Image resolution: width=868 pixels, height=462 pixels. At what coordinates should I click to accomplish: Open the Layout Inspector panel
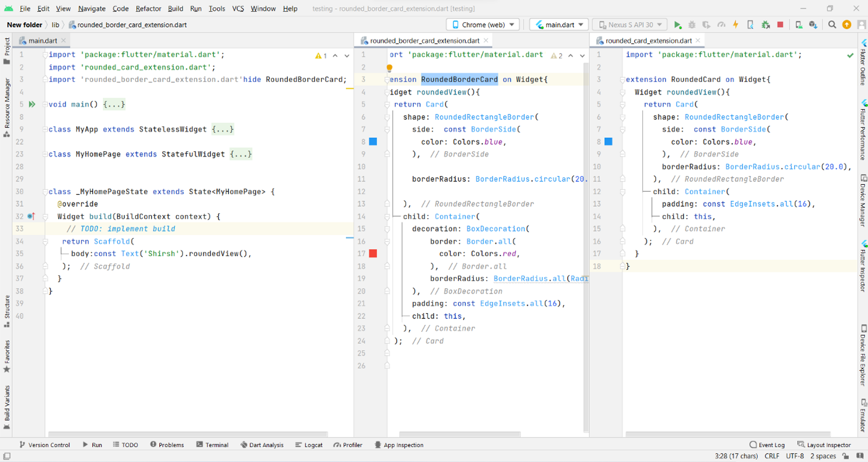(824, 445)
